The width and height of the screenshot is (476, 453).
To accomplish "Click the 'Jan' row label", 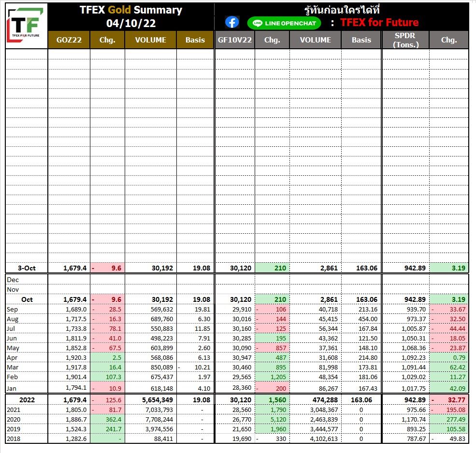I will pos(12,388).
